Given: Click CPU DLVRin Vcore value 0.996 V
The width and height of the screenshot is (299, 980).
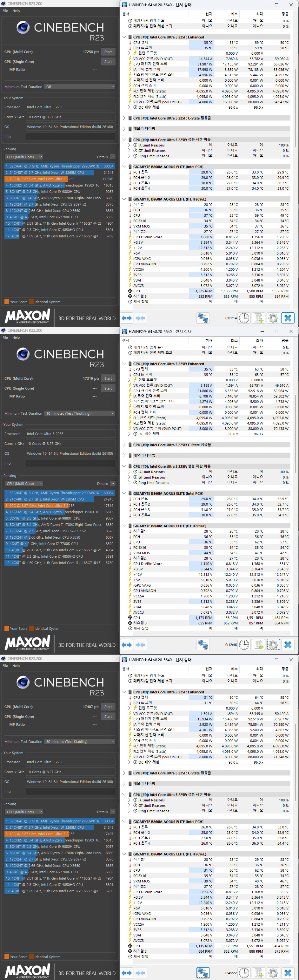Looking at the screenshot, I should [x=206, y=892].
